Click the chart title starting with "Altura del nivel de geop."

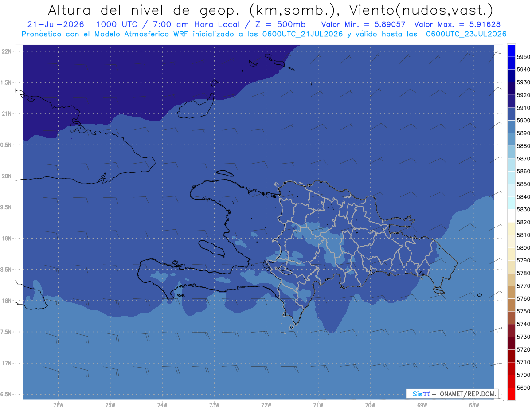tap(270, 10)
